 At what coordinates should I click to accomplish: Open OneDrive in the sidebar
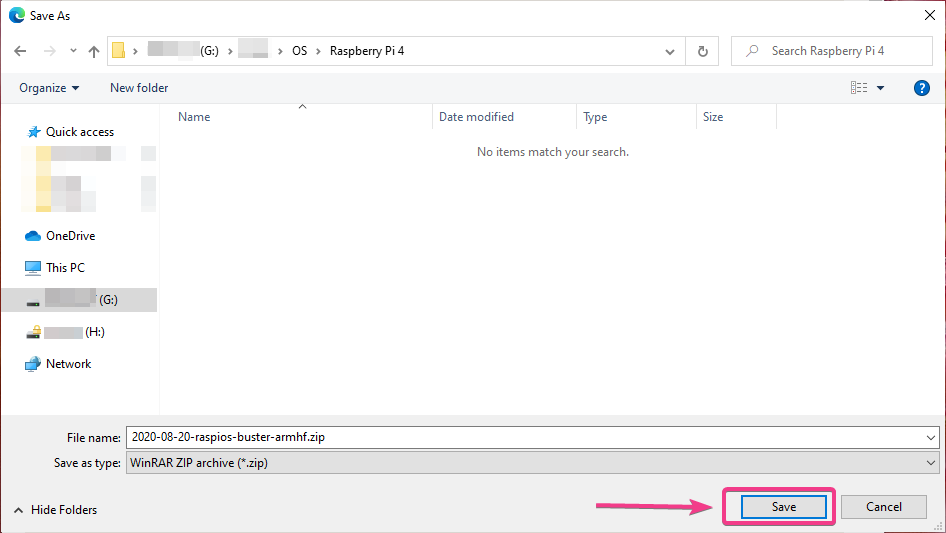coord(70,236)
